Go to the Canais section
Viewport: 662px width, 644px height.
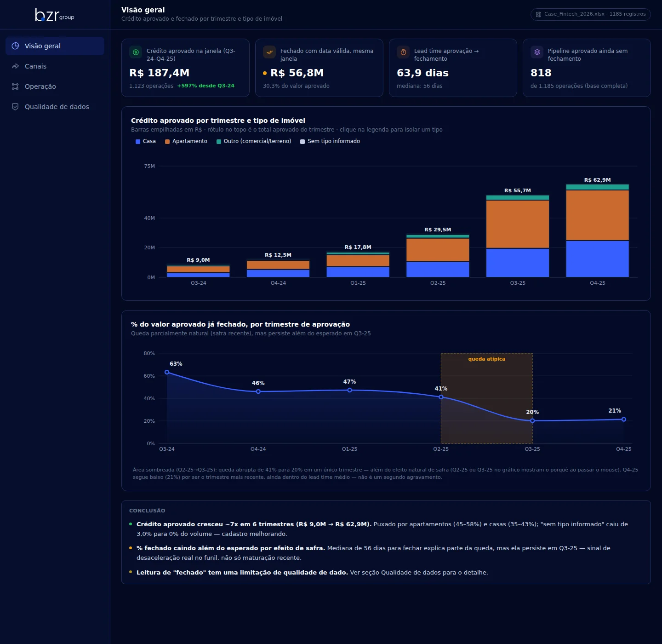(55, 66)
